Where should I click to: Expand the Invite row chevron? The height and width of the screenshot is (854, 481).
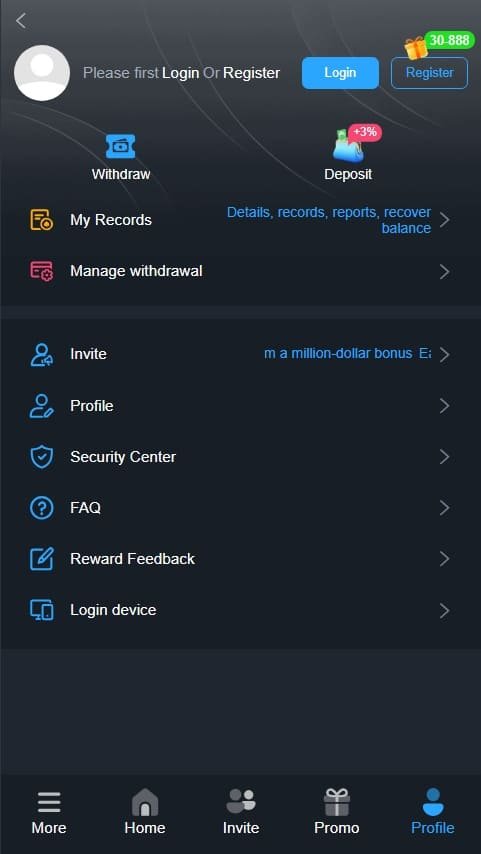click(x=445, y=355)
